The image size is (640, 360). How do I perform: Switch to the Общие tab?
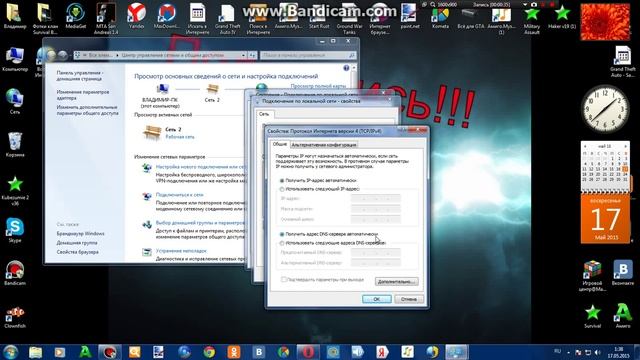(x=280, y=144)
